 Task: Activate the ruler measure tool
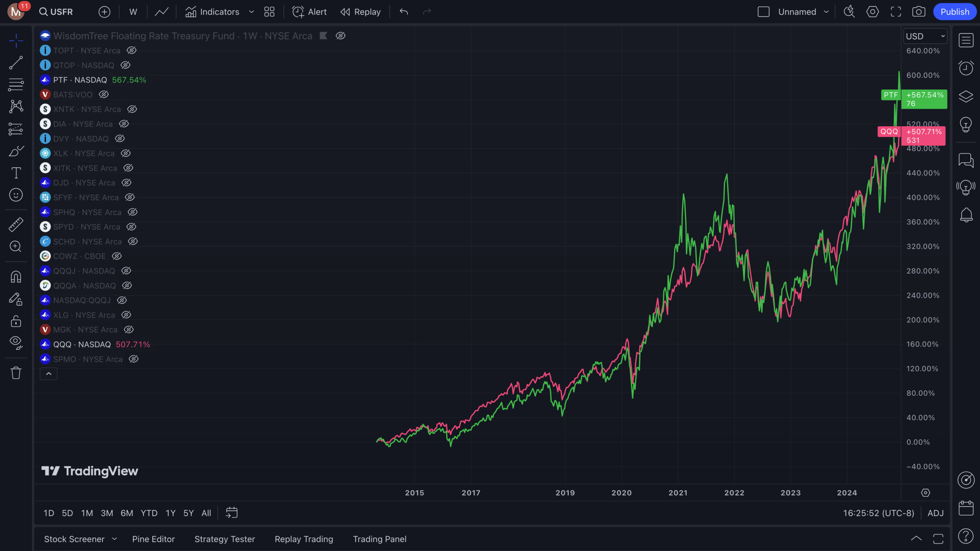click(x=16, y=225)
